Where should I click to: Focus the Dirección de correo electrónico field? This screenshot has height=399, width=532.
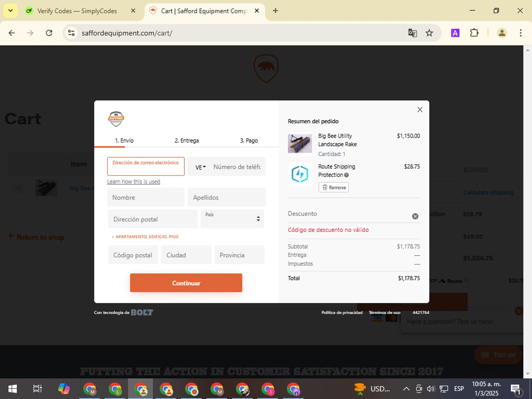(x=146, y=166)
